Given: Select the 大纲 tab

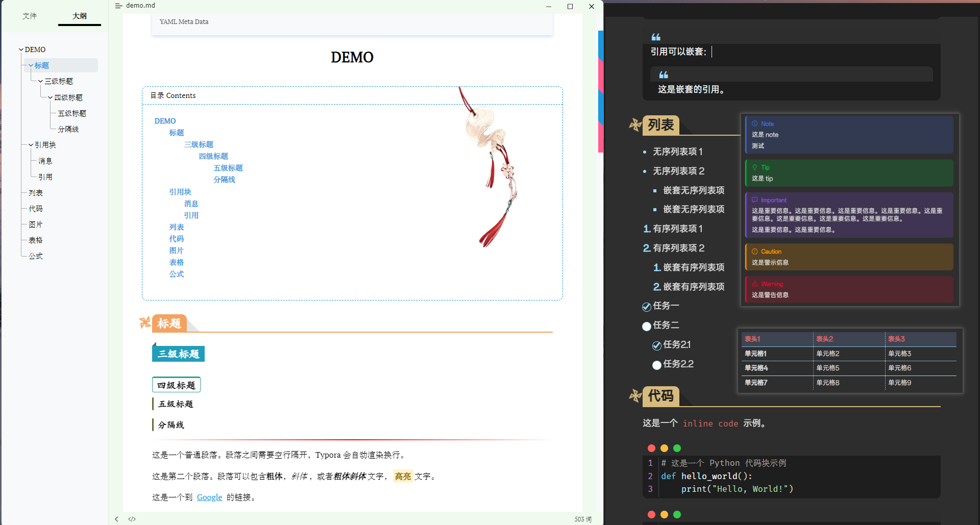Looking at the screenshot, I should click(x=79, y=16).
